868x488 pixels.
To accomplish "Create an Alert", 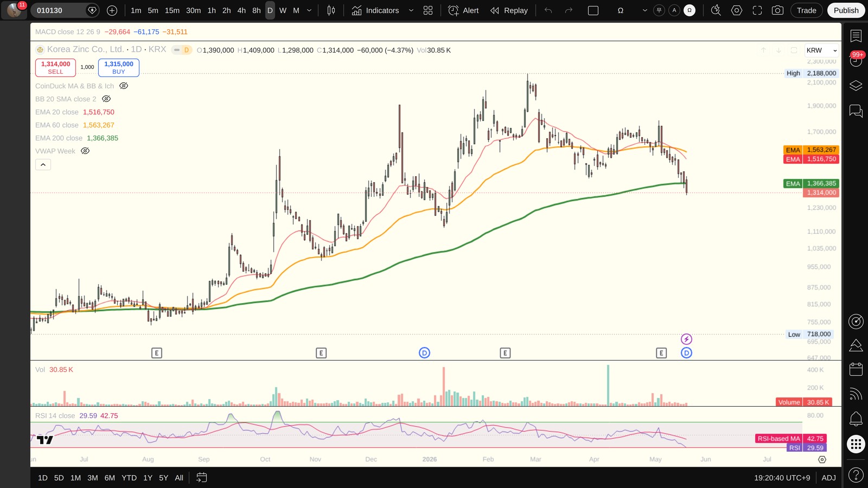I will 464,10.
